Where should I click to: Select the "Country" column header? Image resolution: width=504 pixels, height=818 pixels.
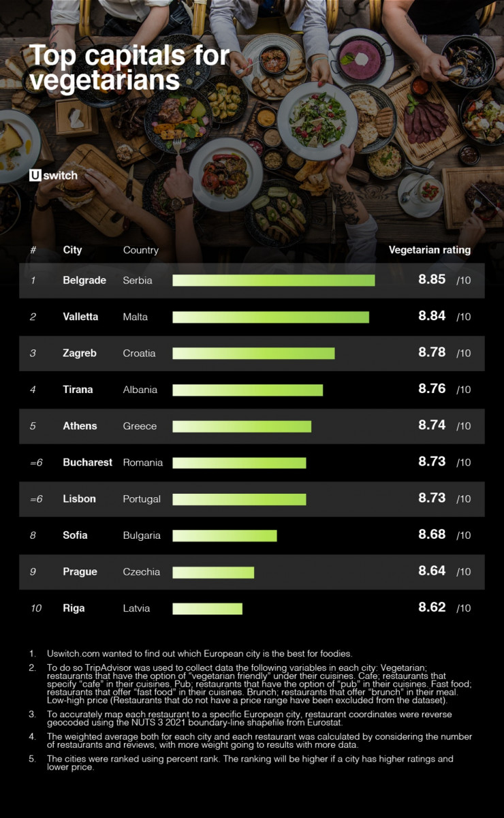140,250
